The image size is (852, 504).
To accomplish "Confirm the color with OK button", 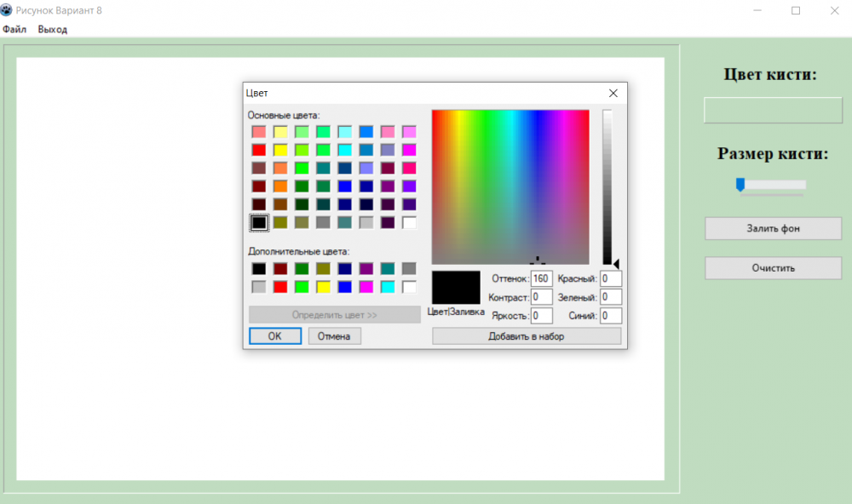I will point(275,336).
